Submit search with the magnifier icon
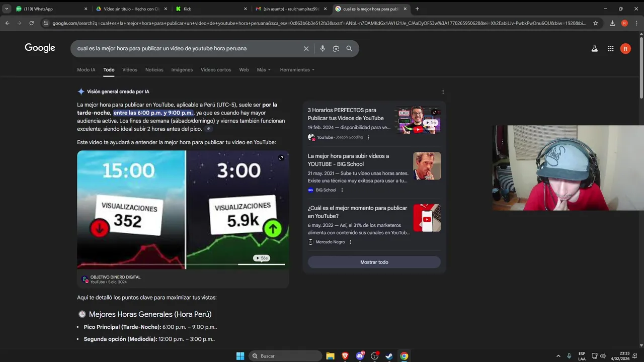Image resolution: width=644 pixels, height=362 pixels. (349, 49)
